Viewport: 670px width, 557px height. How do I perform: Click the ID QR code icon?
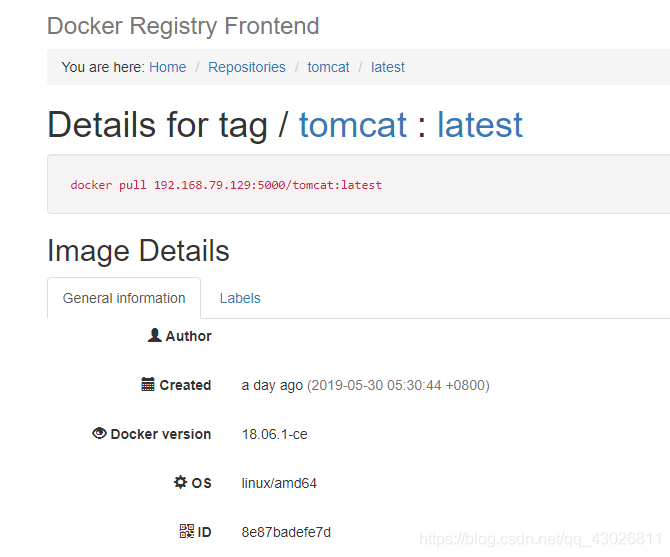click(x=187, y=531)
